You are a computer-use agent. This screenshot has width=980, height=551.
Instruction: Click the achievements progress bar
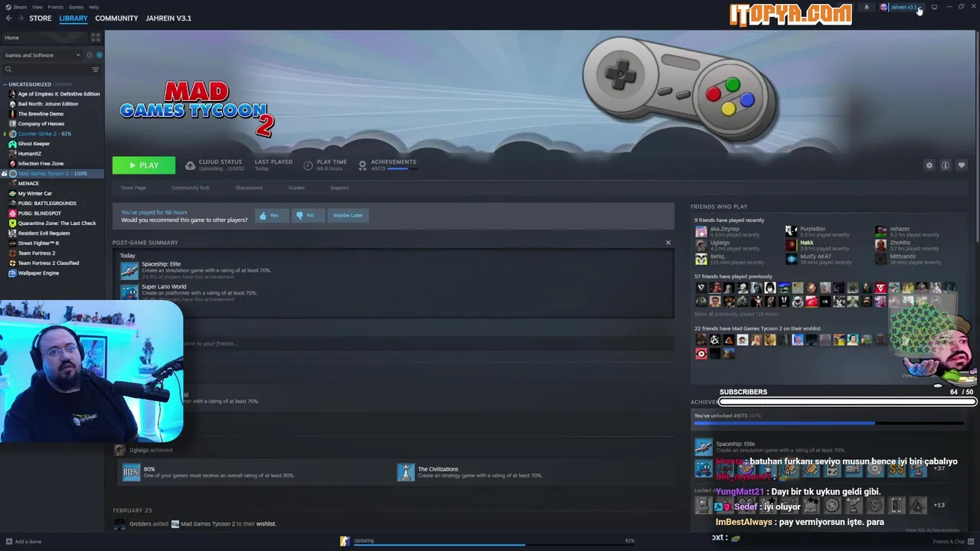click(x=828, y=422)
